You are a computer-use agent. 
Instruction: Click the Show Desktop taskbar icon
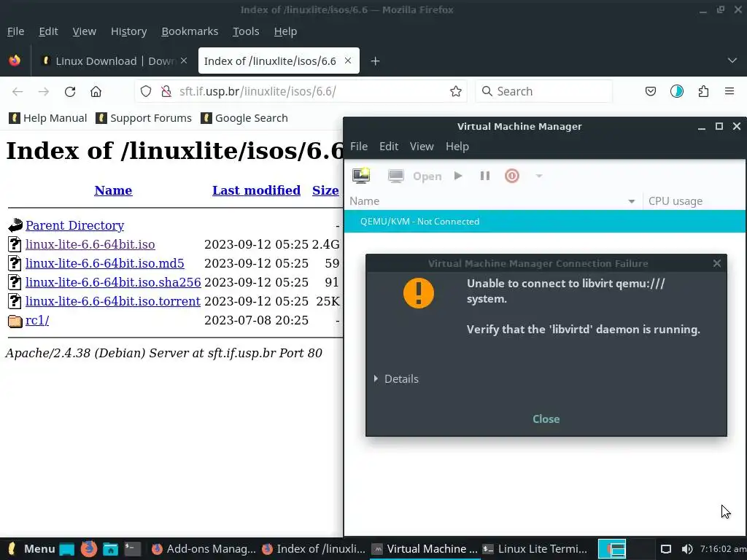point(66,550)
